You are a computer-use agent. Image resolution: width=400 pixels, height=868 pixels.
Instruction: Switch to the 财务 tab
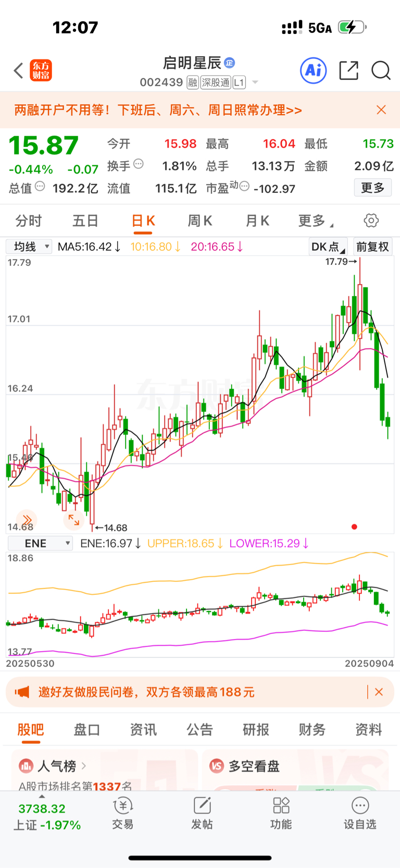[x=312, y=730]
